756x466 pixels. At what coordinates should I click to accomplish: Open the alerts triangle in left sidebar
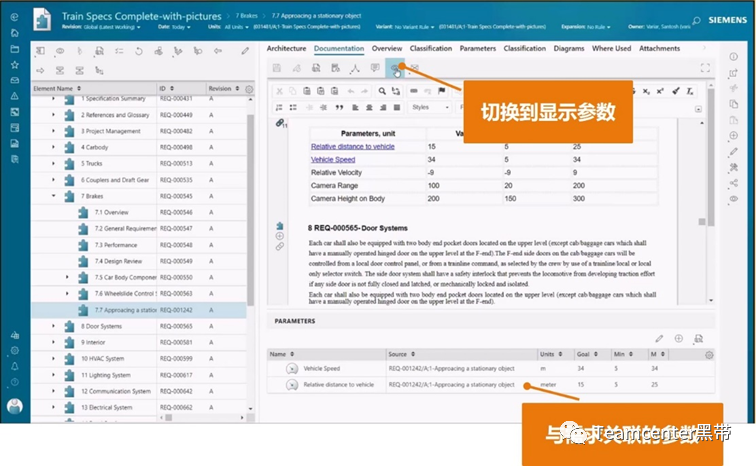tap(14, 96)
